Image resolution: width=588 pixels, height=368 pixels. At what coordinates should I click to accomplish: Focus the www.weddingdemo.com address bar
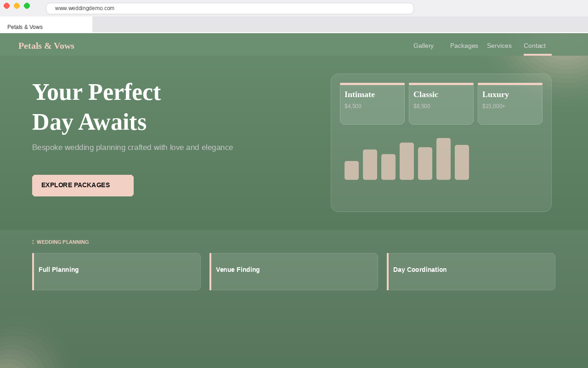tap(230, 8)
